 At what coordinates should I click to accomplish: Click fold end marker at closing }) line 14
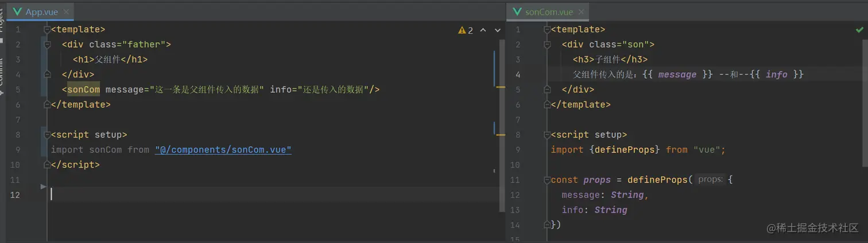[548, 225]
